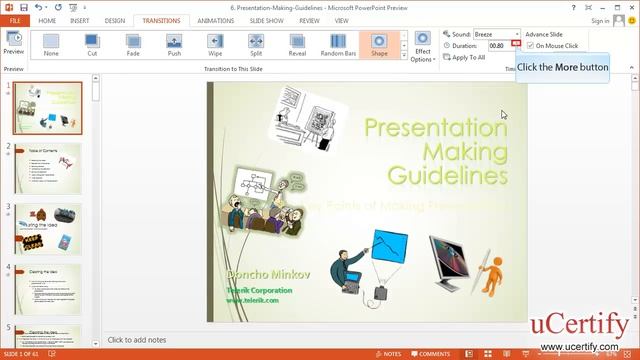
Task: Select the Reveal transition
Action: 297,45
